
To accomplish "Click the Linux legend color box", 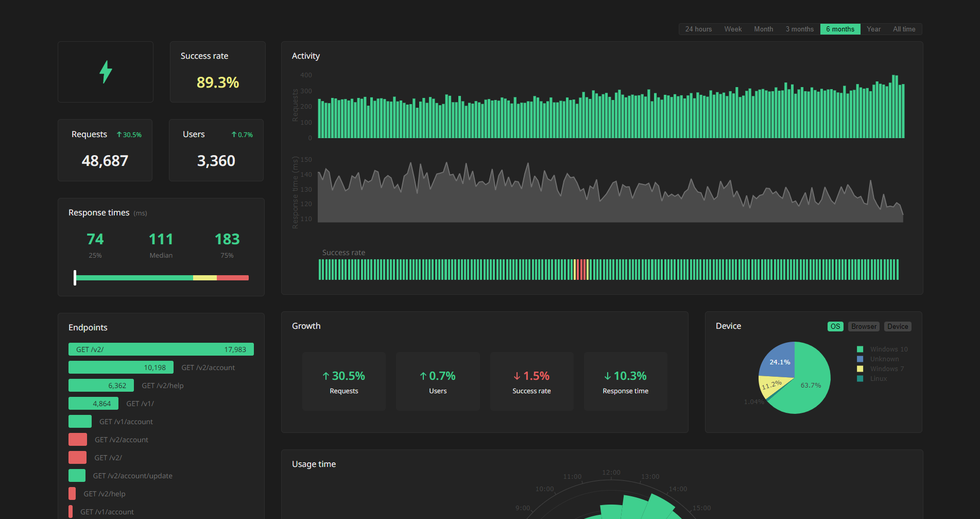I will 859,378.
